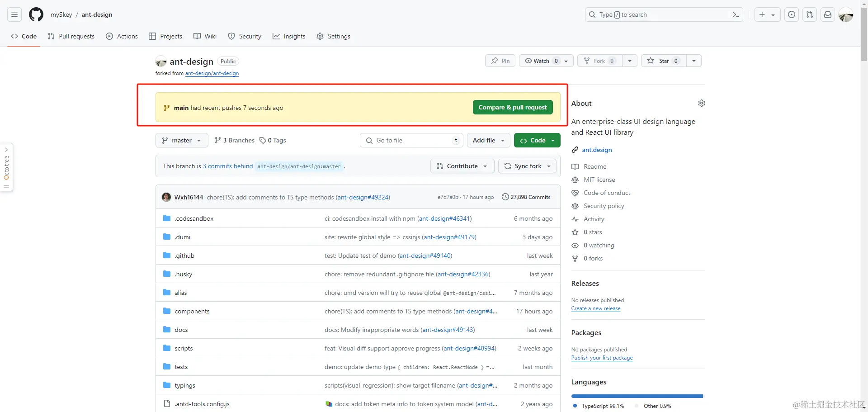Open the .husky folder
This screenshot has height=412, width=868.
coord(184,274)
